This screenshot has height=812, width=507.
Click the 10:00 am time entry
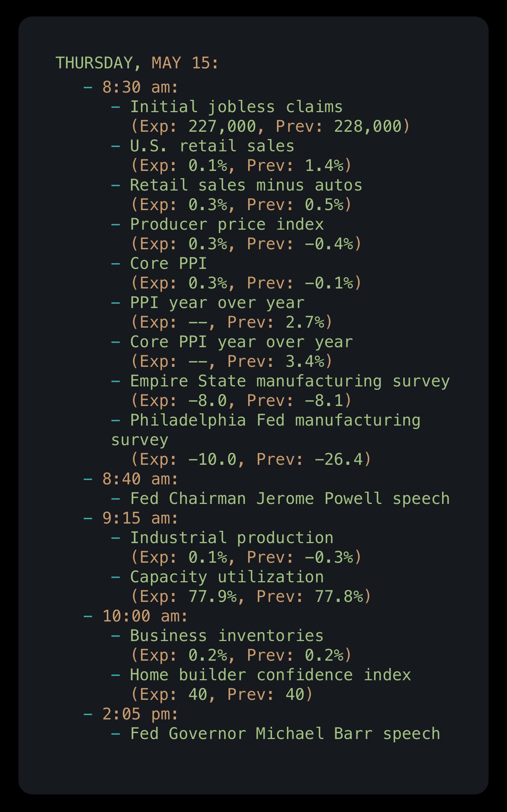[145, 616]
